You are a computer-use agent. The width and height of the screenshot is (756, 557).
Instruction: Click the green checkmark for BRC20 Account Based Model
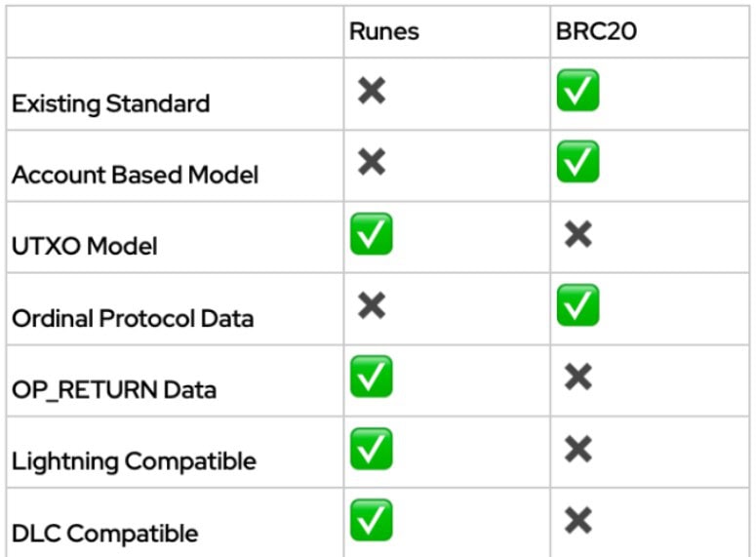point(577,162)
